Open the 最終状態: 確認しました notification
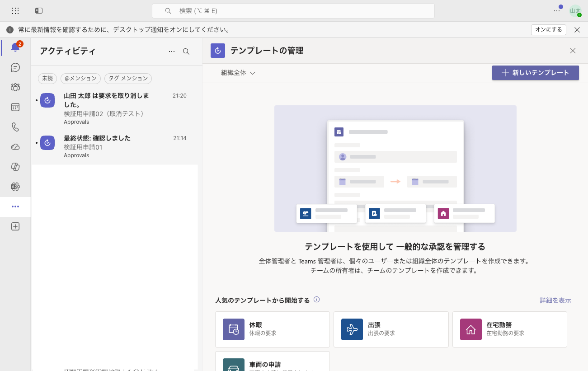Viewport: 588px width, 371px height. click(x=117, y=146)
